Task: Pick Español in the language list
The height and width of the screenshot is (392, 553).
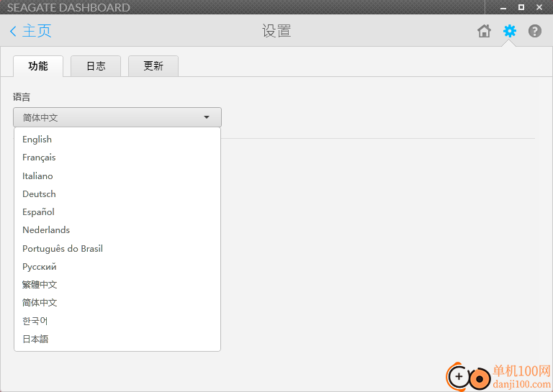Action: (x=117, y=212)
